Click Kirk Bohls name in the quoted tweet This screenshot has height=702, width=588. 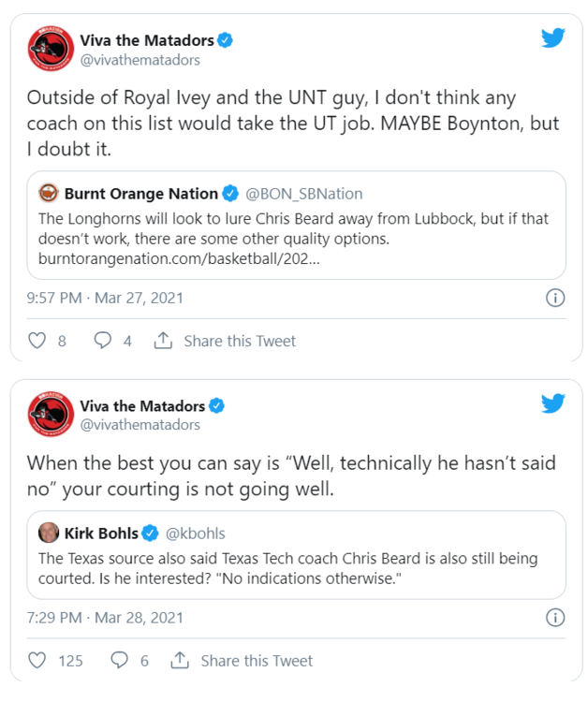pyautogui.click(x=101, y=534)
